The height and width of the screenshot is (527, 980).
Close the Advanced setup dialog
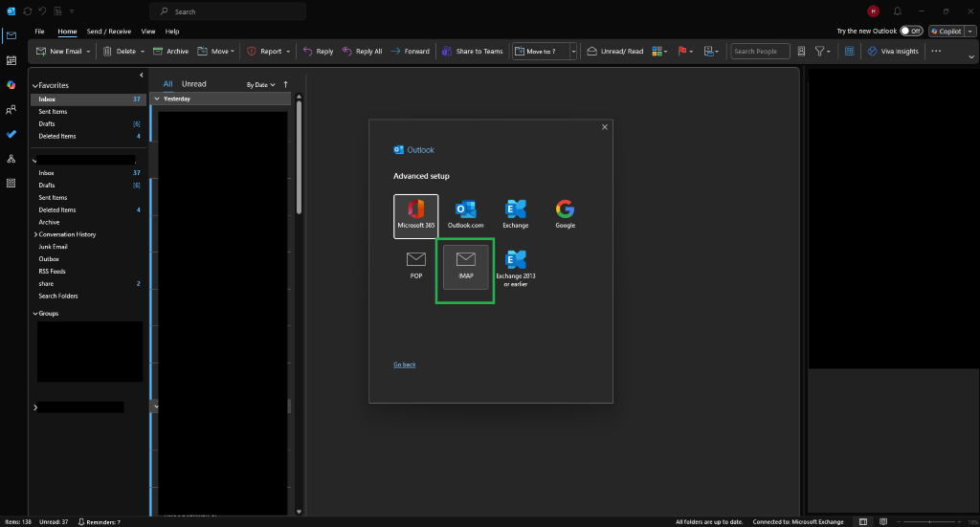coord(605,127)
